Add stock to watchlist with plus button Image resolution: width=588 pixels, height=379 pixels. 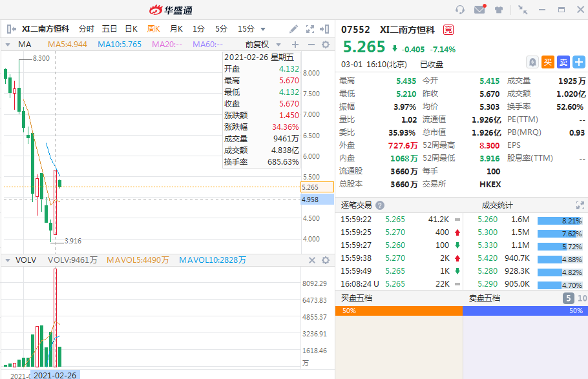pyautogui.click(x=578, y=62)
